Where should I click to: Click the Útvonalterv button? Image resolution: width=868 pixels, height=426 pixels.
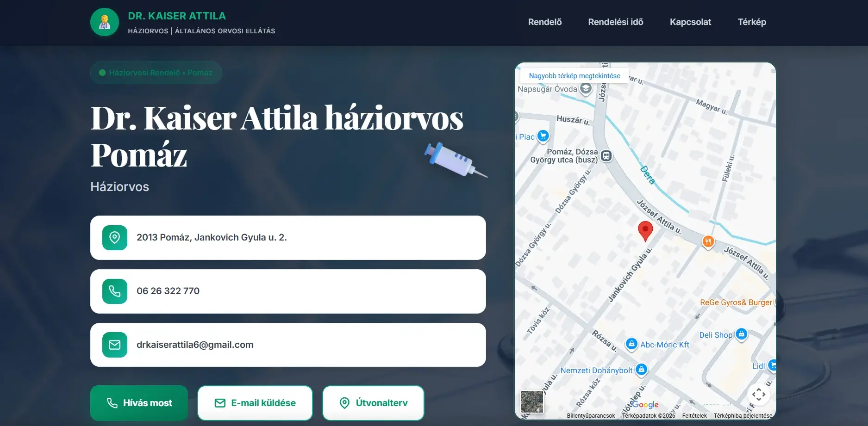(373, 402)
